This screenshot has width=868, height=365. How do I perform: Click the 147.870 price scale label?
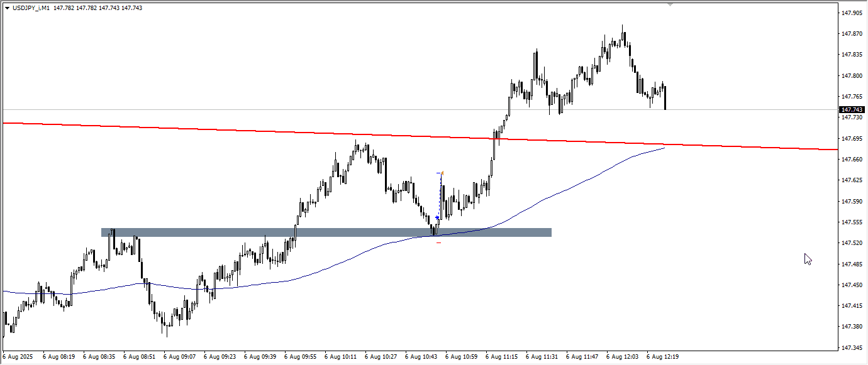852,34
